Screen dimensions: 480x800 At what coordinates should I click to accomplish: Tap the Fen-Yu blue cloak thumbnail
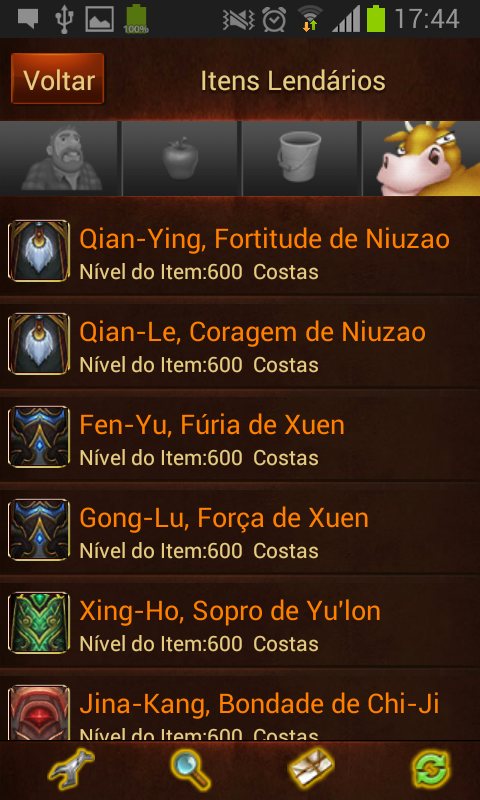[39, 436]
